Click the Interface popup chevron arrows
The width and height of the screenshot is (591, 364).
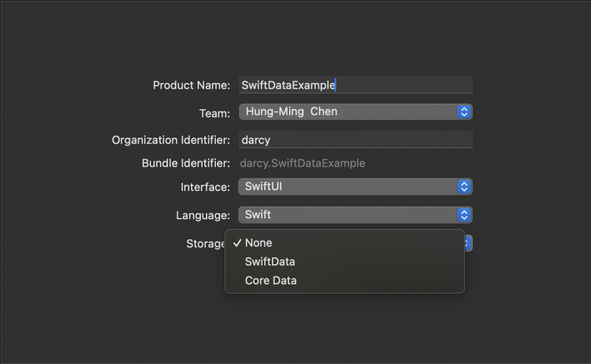464,187
